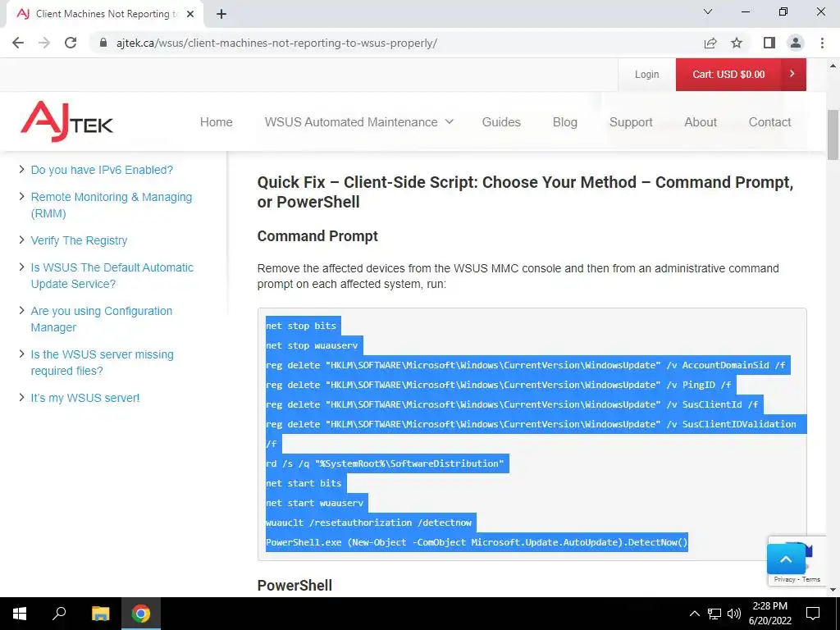Open File Explorer from taskbar
The width and height of the screenshot is (840, 630).
point(100,614)
